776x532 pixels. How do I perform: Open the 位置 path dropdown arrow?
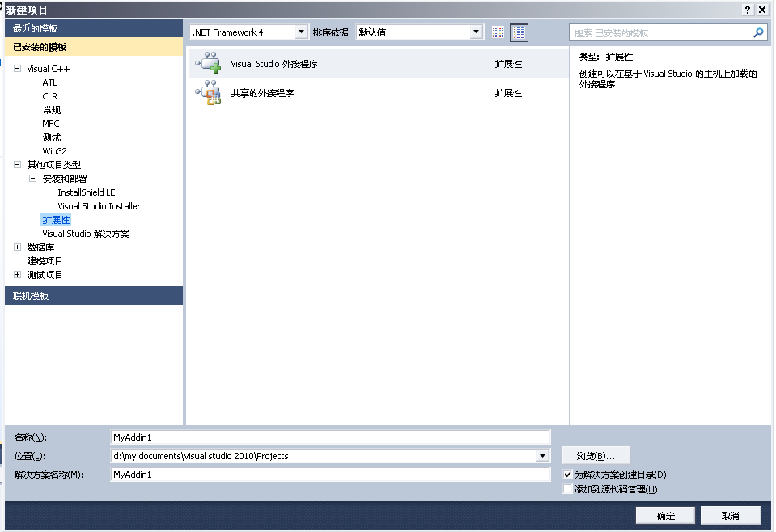(x=542, y=456)
